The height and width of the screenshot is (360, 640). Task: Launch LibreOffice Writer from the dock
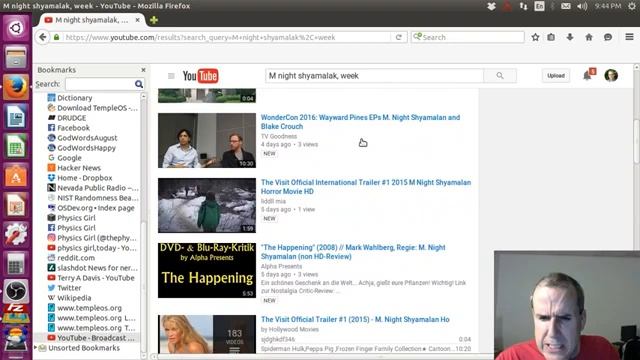pyautogui.click(x=16, y=118)
